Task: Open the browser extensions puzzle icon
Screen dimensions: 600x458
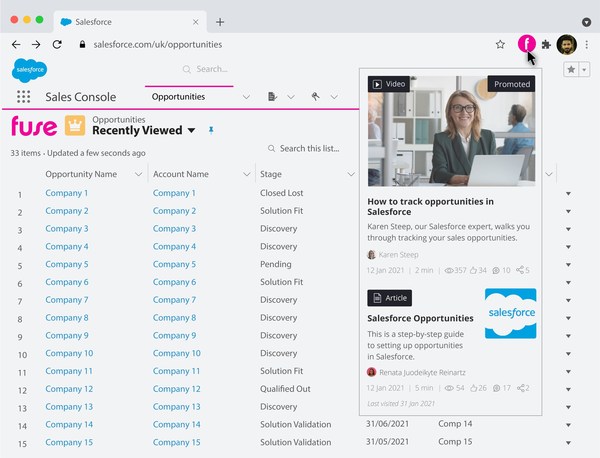Action: pyautogui.click(x=546, y=45)
